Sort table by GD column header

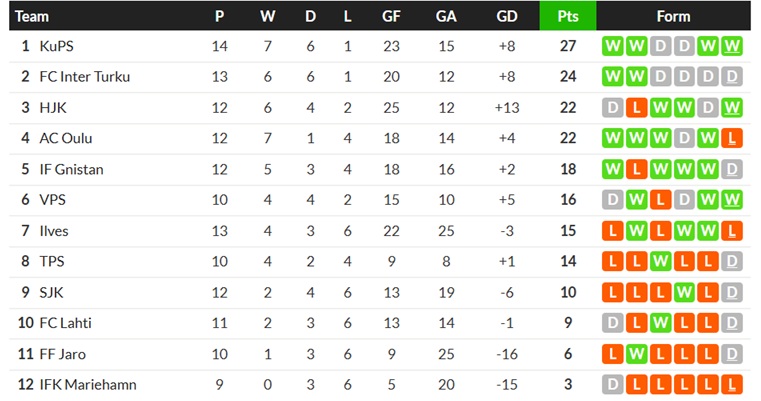coord(507,16)
